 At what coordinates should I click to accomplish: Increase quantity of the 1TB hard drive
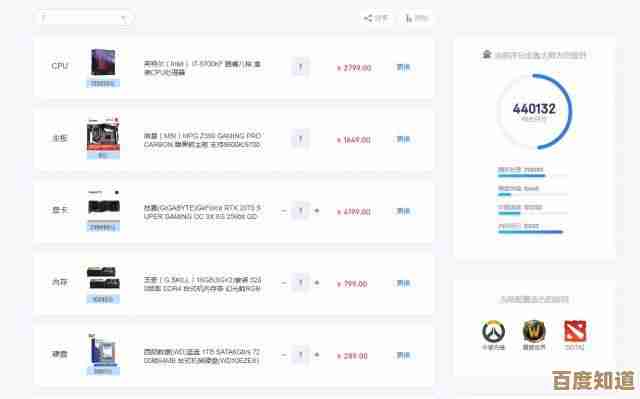coord(317,355)
